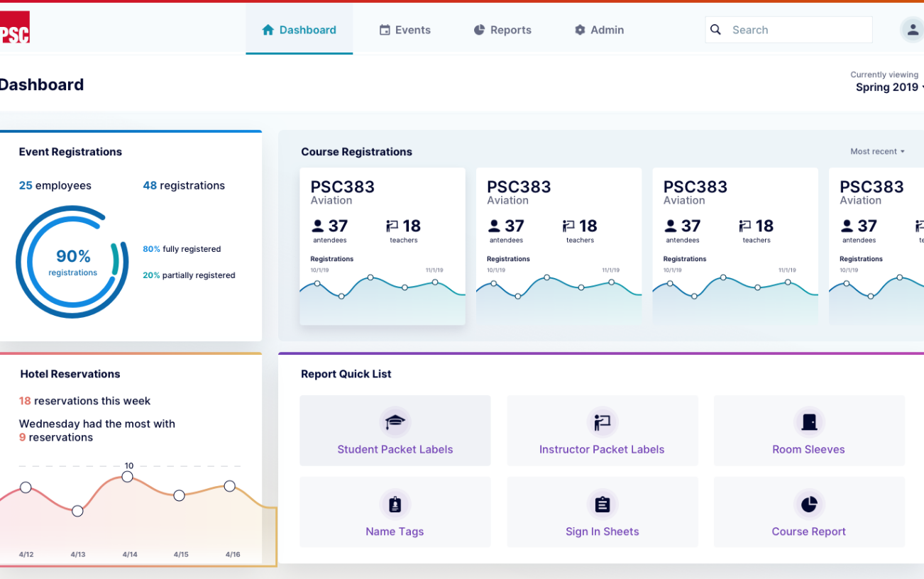Click the graduation cap icon for Student Packet Labels
Image resolution: width=924 pixels, height=579 pixels.
(x=395, y=422)
